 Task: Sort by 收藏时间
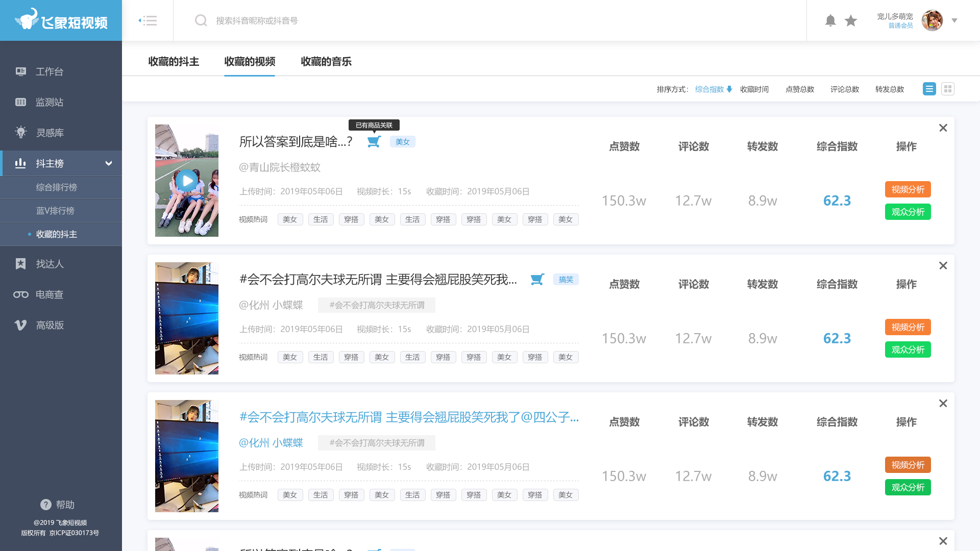(754, 89)
